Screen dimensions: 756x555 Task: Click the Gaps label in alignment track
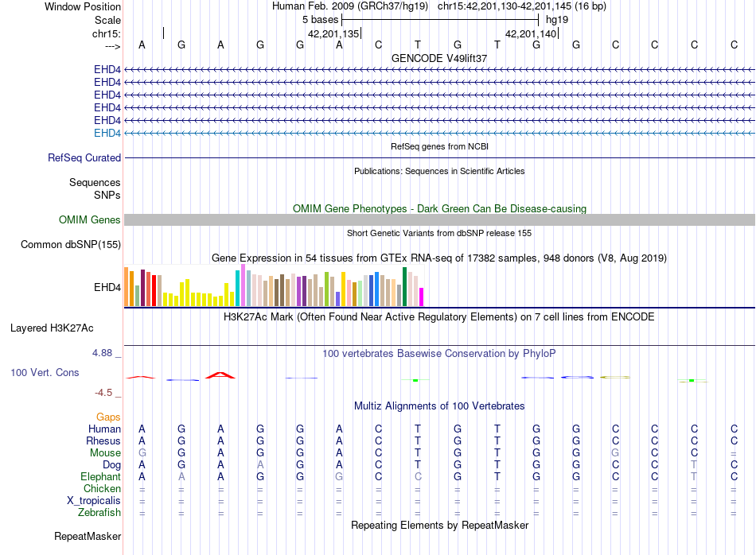108,417
